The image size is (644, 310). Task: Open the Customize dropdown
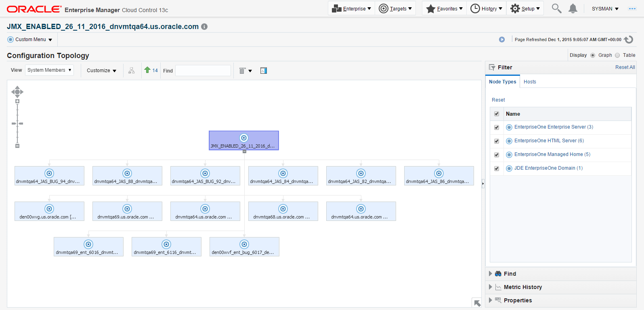click(x=101, y=71)
